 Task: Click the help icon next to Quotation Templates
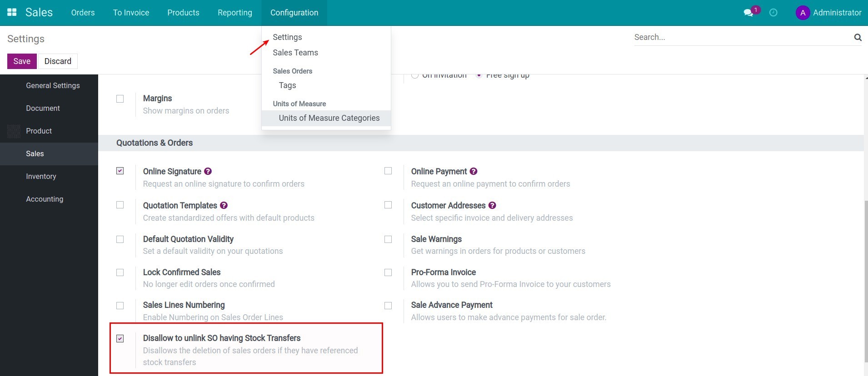(x=224, y=205)
